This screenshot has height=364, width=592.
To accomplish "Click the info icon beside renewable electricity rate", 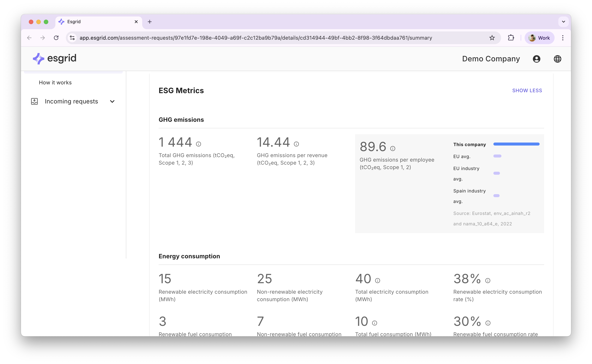I will pos(488,280).
